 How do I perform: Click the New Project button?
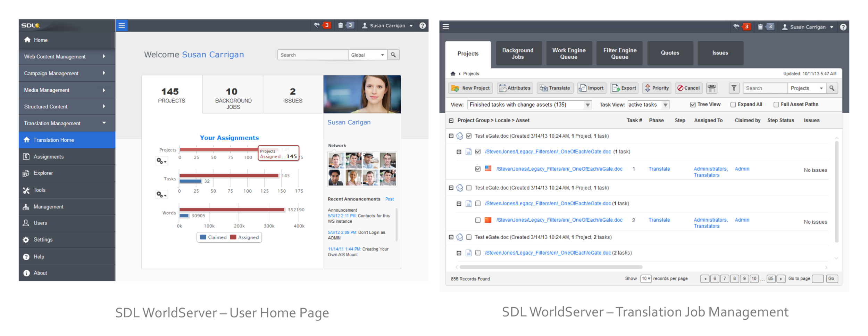(471, 88)
